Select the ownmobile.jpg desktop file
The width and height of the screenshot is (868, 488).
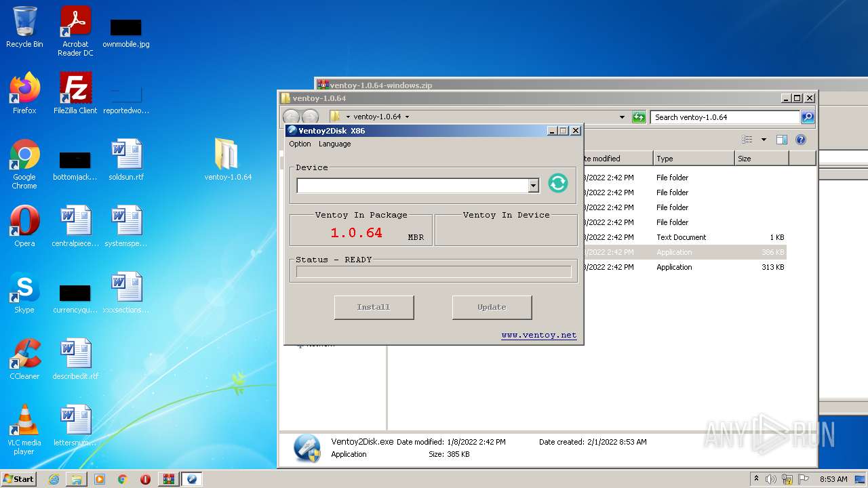(x=126, y=33)
